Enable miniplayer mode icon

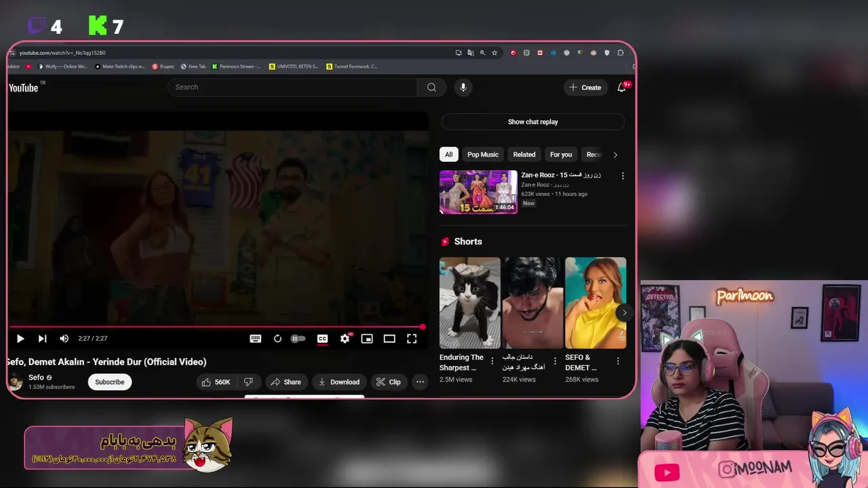367,339
